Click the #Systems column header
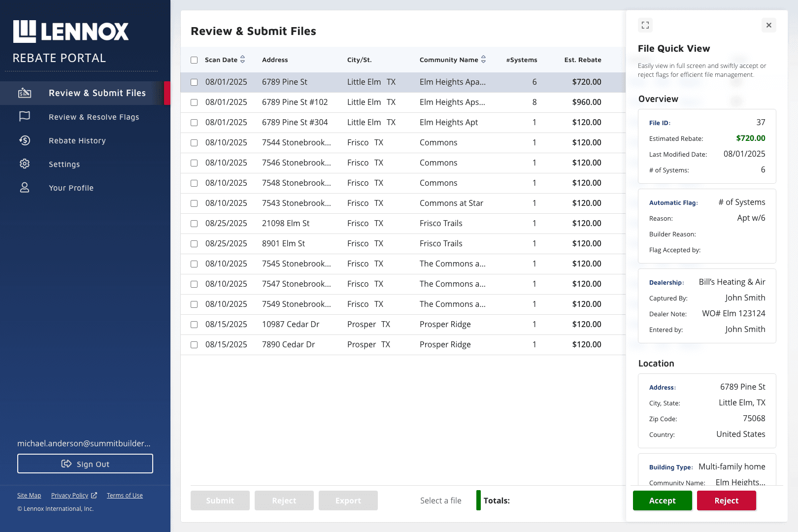This screenshot has height=532, width=798. pyautogui.click(x=522, y=60)
